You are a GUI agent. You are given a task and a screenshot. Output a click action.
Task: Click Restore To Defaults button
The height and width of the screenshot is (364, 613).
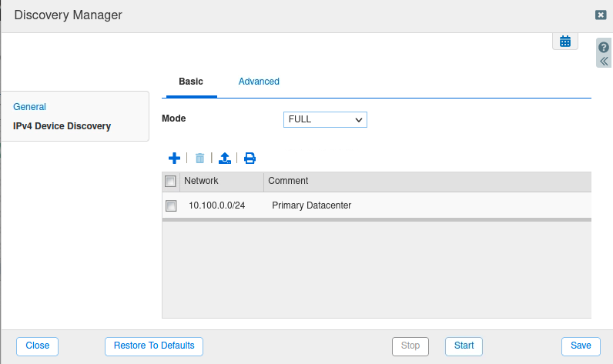pos(154,346)
